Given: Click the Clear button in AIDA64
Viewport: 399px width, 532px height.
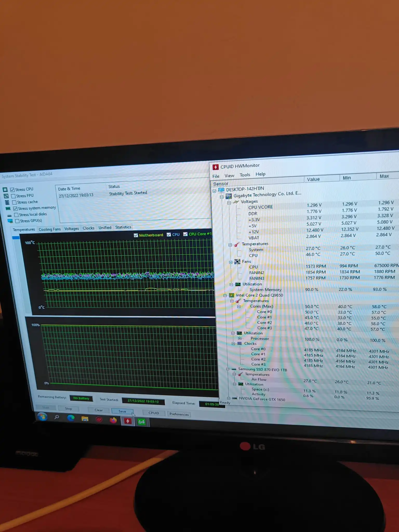Looking at the screenshot, I should tap(98, 410).
